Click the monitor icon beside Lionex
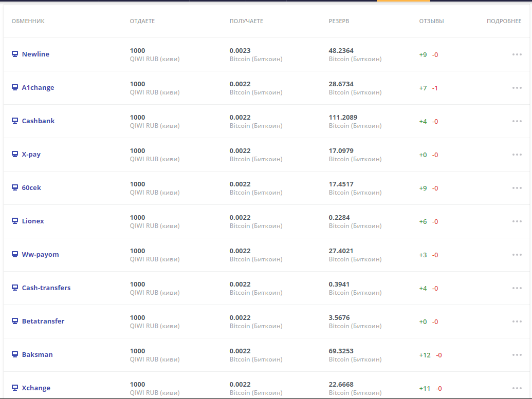The image size is (532, 399). point(15,221)
